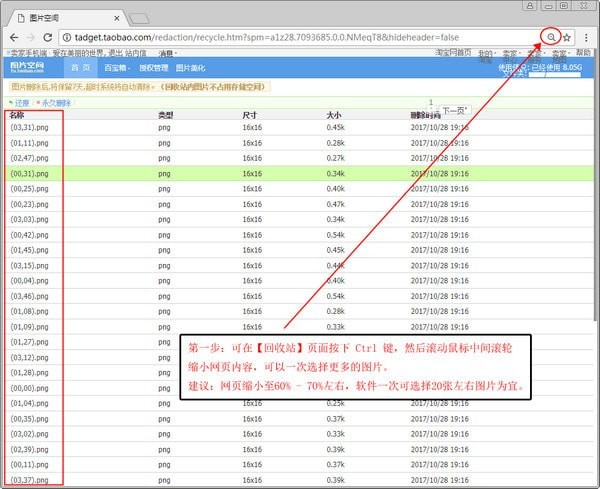Open the 授权管理 tab
This screenshot has width=600, height=489.
pos(153,68)
